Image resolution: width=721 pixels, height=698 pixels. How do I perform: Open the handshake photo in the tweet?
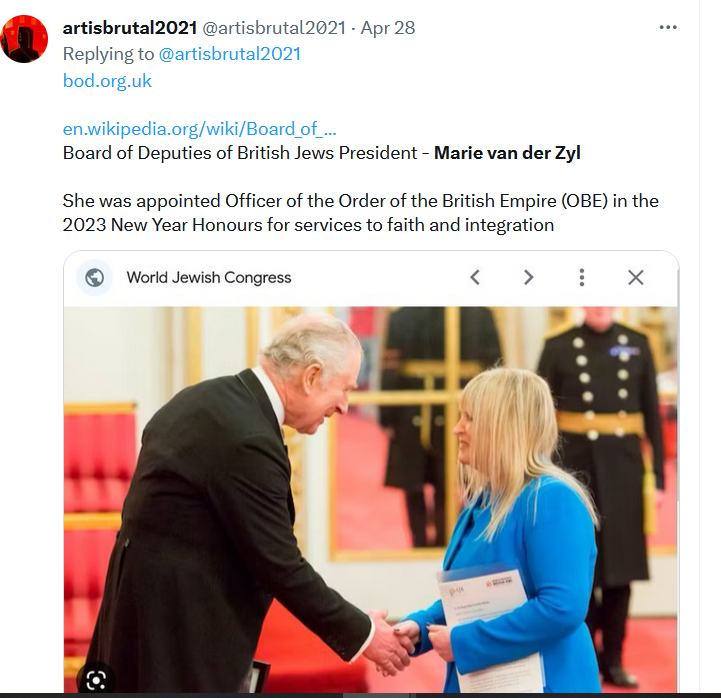tap(371, 499)
